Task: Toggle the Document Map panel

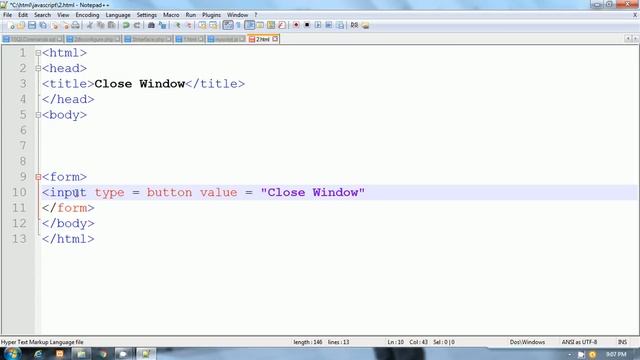Action: click(x=271, y=25)
